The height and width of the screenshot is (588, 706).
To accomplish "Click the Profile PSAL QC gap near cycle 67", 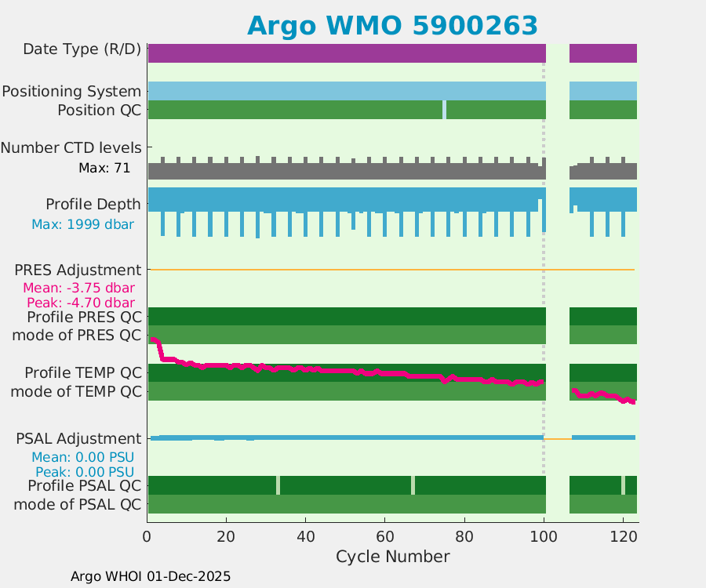I will 413,485.
